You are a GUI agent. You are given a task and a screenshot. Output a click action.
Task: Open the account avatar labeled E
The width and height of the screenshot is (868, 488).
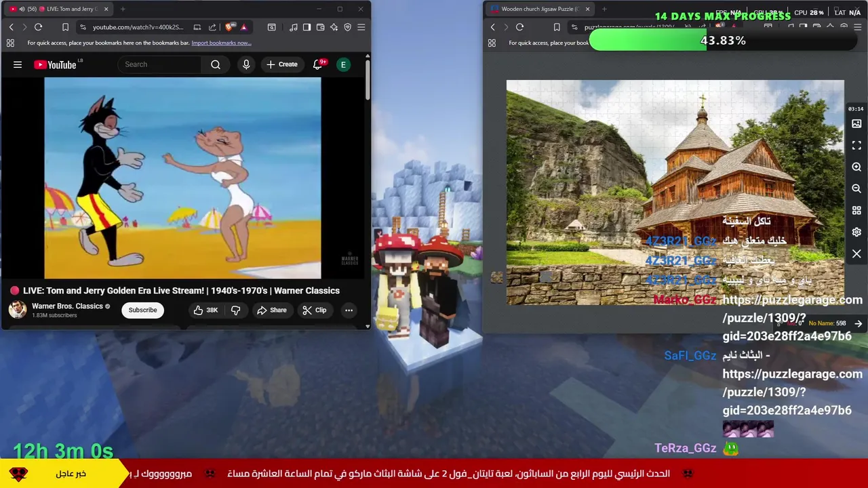pos(343,64)
